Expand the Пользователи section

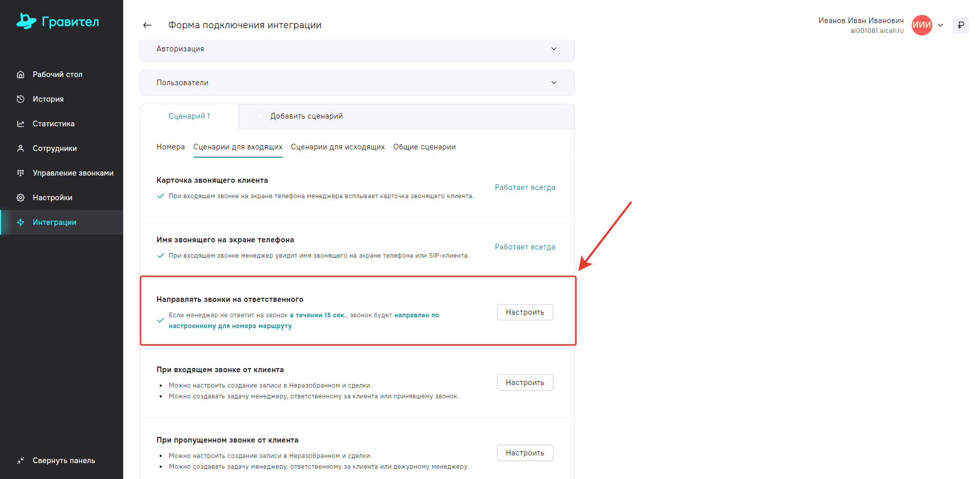357,83
